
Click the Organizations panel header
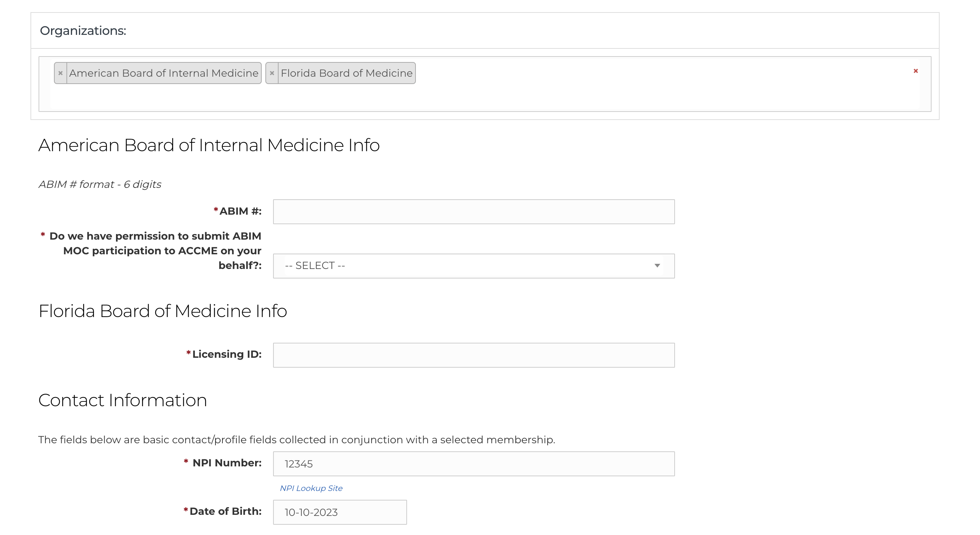(x=83, y=31)
